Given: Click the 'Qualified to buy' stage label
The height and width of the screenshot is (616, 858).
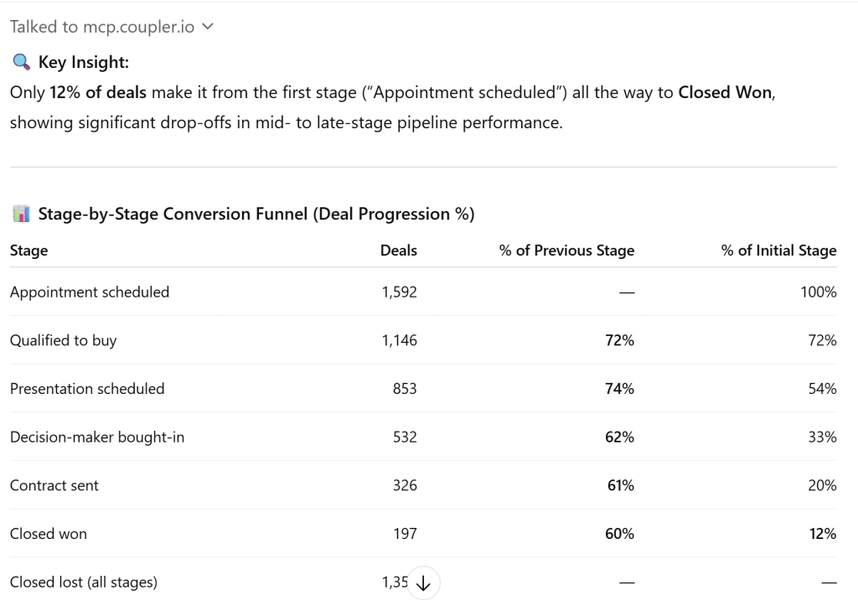Looking at the screenshot, I should click(64, 341).
